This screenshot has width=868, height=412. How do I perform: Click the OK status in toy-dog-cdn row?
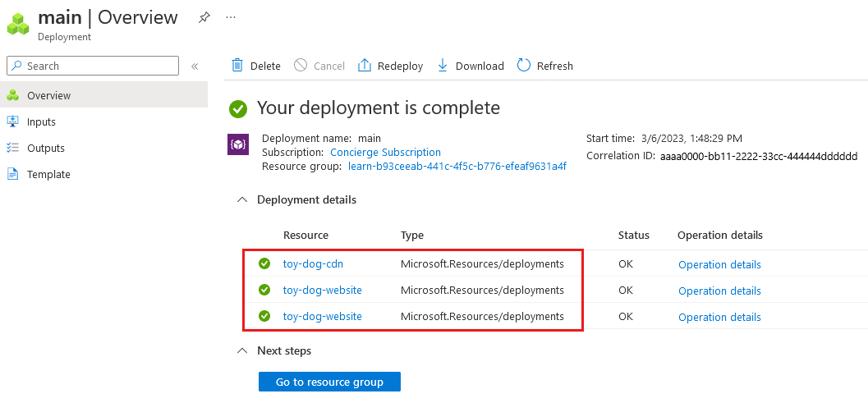626,263
